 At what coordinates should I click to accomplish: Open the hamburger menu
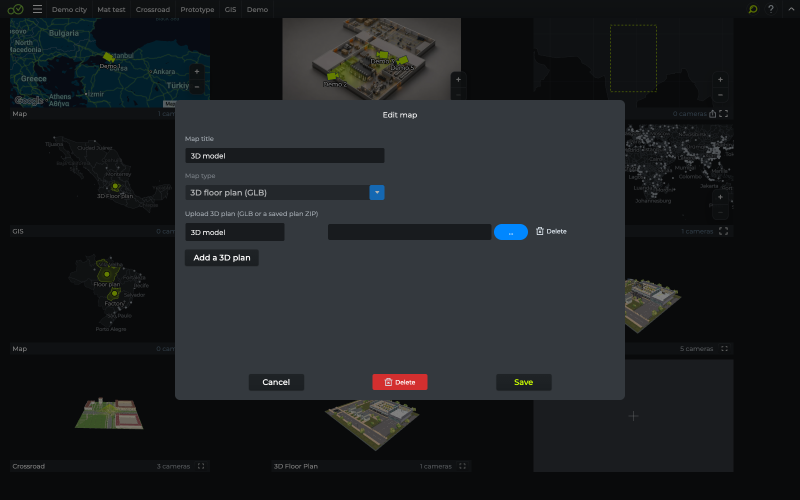[x=37, y=9]
